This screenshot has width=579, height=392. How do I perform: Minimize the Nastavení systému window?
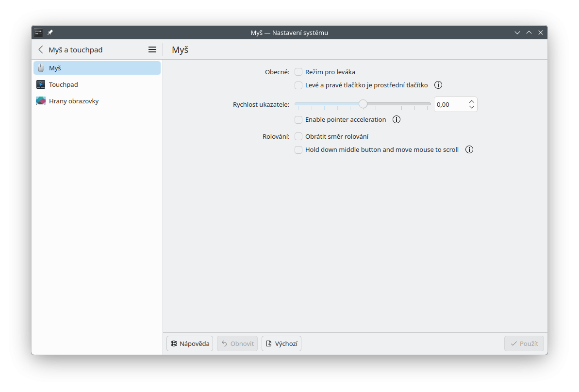517,33
